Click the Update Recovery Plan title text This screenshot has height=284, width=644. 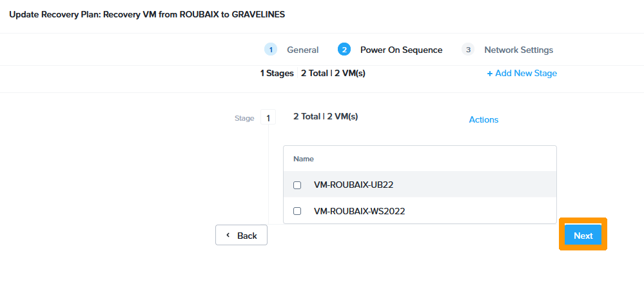click(x=147, y=14)
